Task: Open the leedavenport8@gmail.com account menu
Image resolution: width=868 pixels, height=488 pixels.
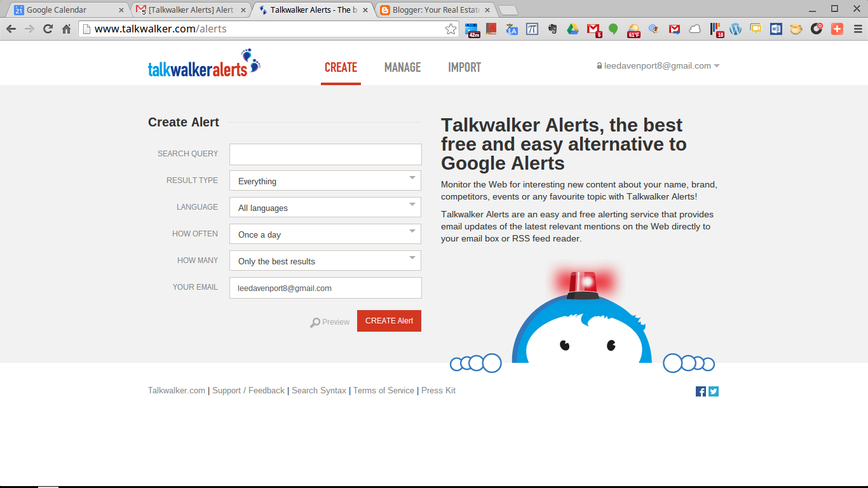Action: 658,66
